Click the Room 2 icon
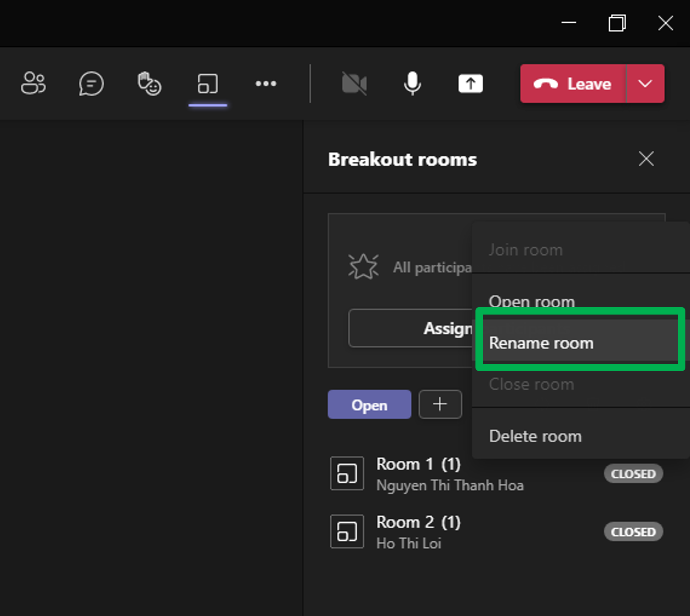The width and height of the screenshot is (690, 616). click(x=347, y=531)
